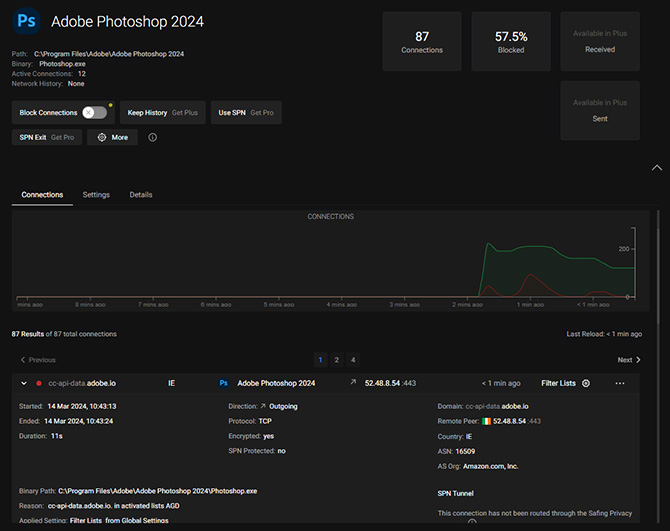The image size is (670, 531).
Task: Click the Use SPN Get Pro button
Action: (246, 113)
